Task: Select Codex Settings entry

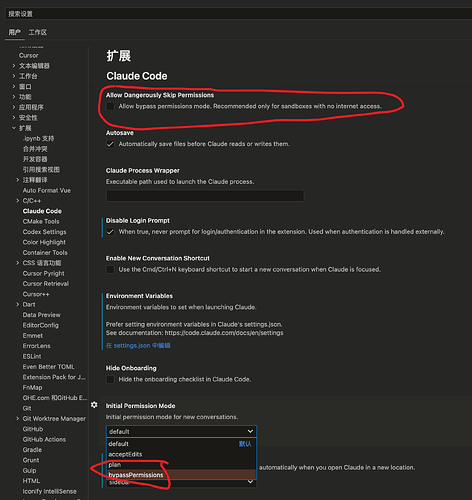Action: click(45, 232)
